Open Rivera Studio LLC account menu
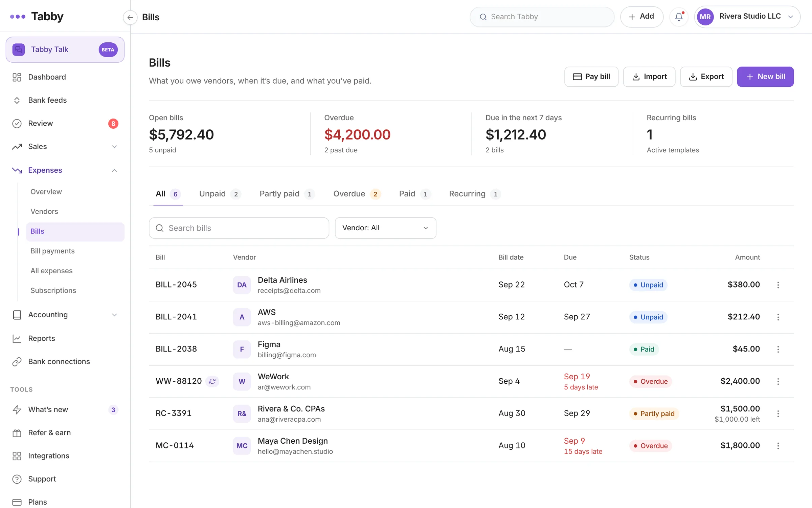 [747, 17]
